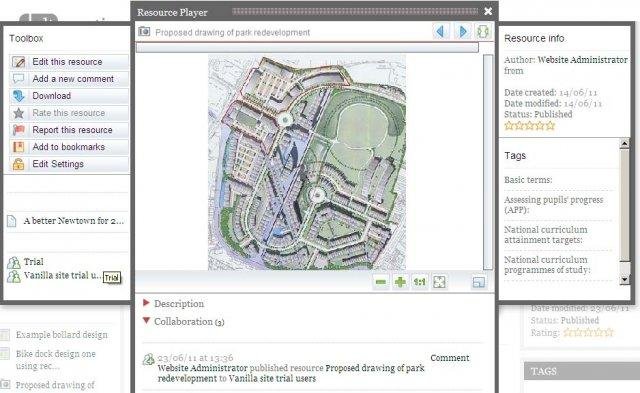Image resolution: width=640 pixels, height=393 pixels.
Task: Click the image viewer vertical scrollbar
Action: click(x=488, y=162)
